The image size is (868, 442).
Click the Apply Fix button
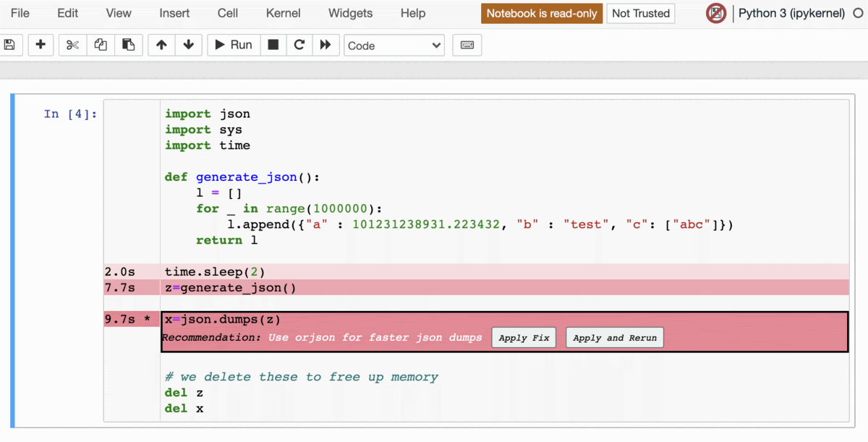(x=524, y=338)
